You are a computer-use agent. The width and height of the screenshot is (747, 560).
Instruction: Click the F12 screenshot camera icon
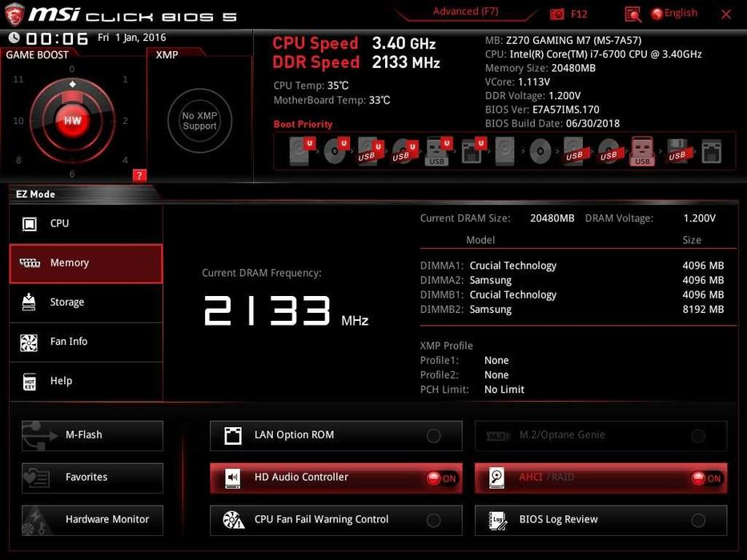click(x=556, y=14)
